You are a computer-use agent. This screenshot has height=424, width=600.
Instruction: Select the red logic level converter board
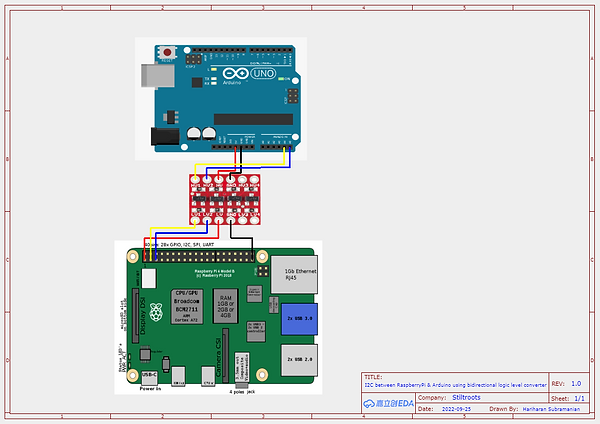(x=225, y=199)
